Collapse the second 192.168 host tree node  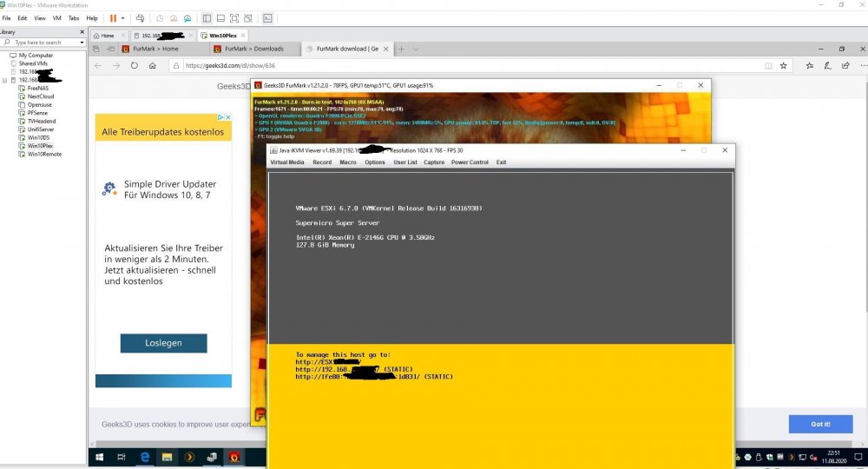pos(5,80)
